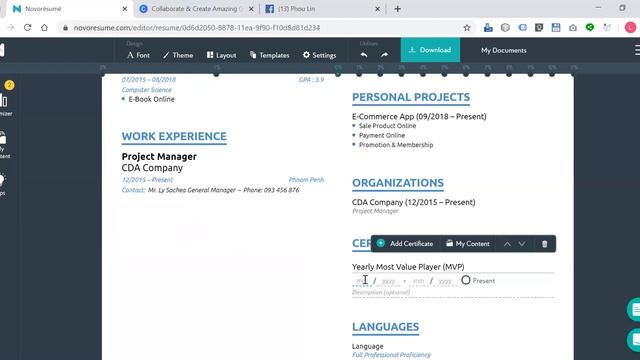Edit the E-Book Online bullet
The width and height of the screenshot is (640, 360).
[x=151, y=99]
